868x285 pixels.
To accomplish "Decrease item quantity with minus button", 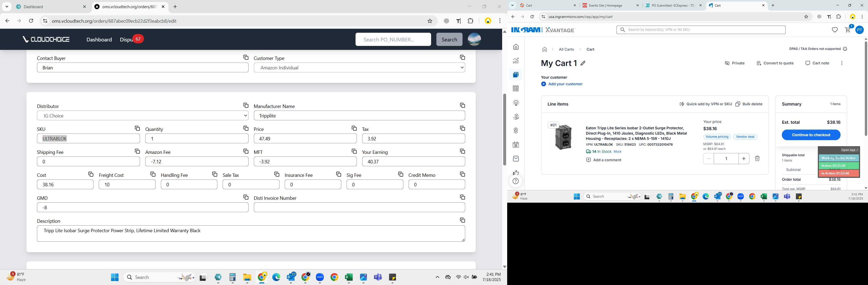I will [709, 159].
